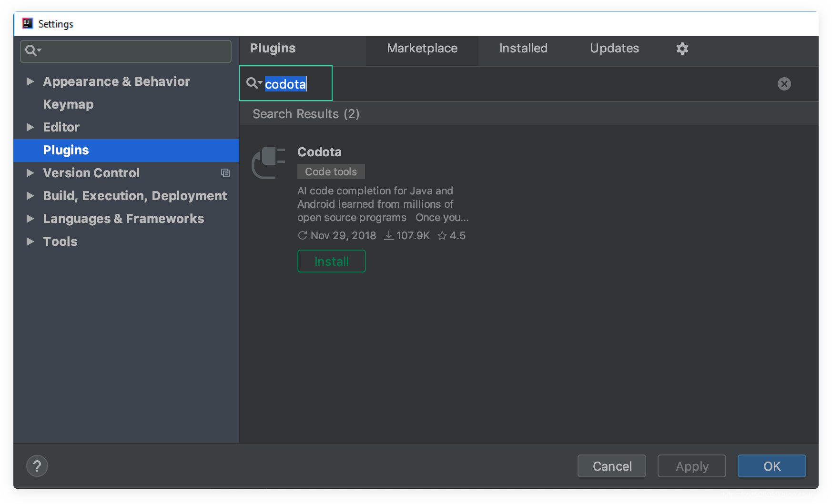The width and height of the screenshot is (832, 504).
Task: Open the Codota plugin title
Action: 319,152
